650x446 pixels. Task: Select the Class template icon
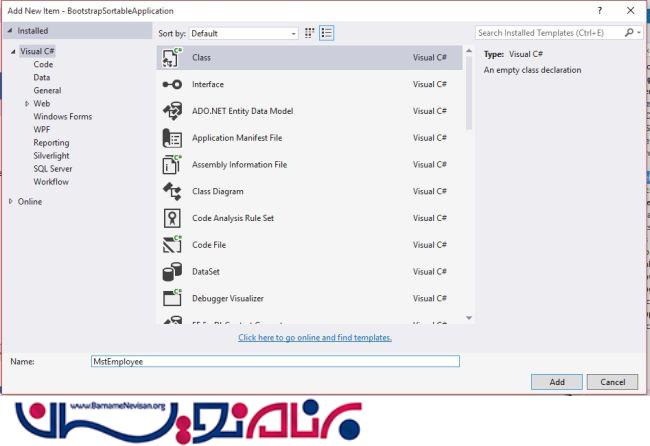[x=172, y=58]
